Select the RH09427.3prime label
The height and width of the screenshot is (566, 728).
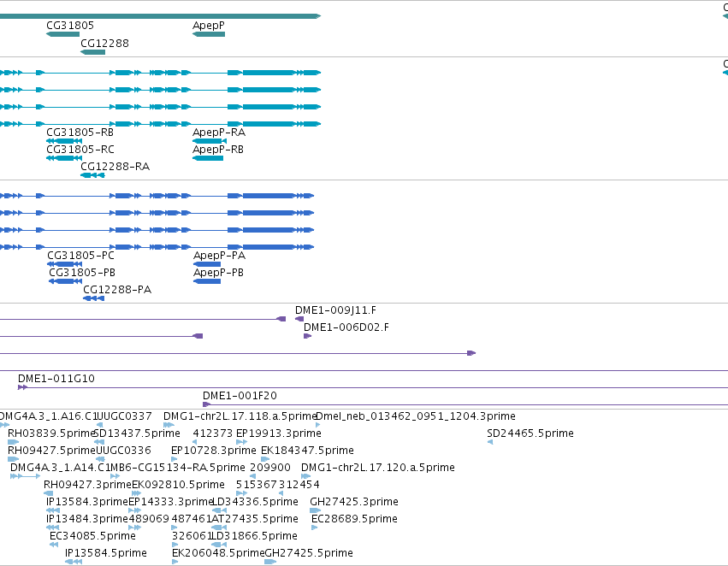88,485
